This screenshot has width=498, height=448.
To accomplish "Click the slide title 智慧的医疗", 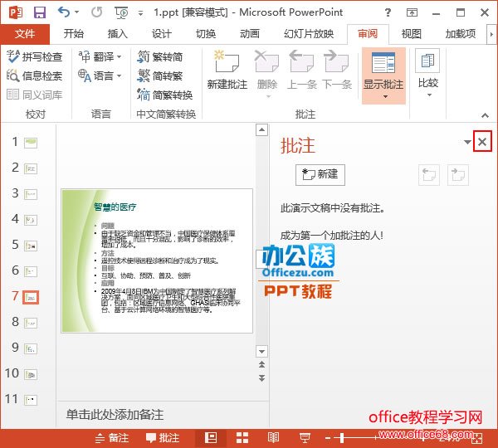I will point(115,207).
